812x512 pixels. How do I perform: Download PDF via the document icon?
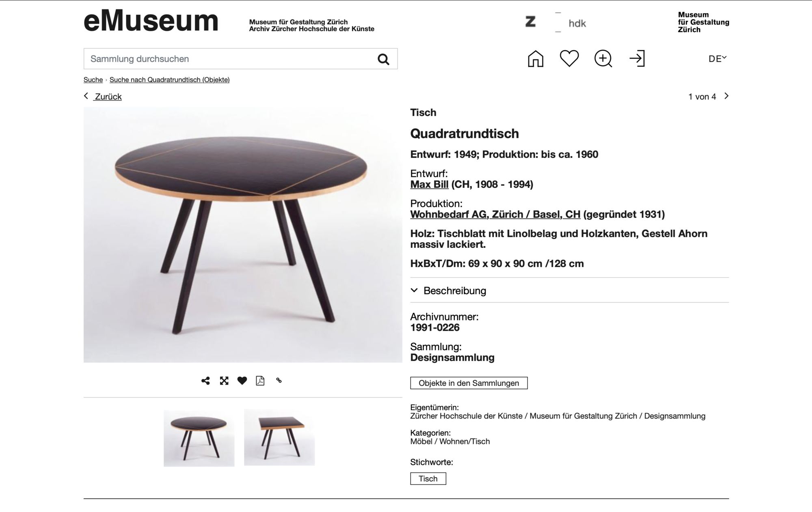260,381
